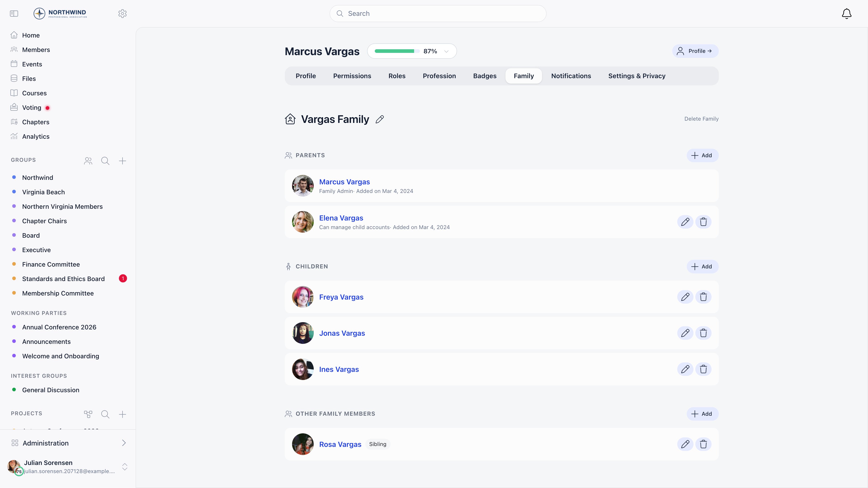Edit Vargas Family name pencil icon
The height and width of the screenshot is (488, 868).
(380, 119)
